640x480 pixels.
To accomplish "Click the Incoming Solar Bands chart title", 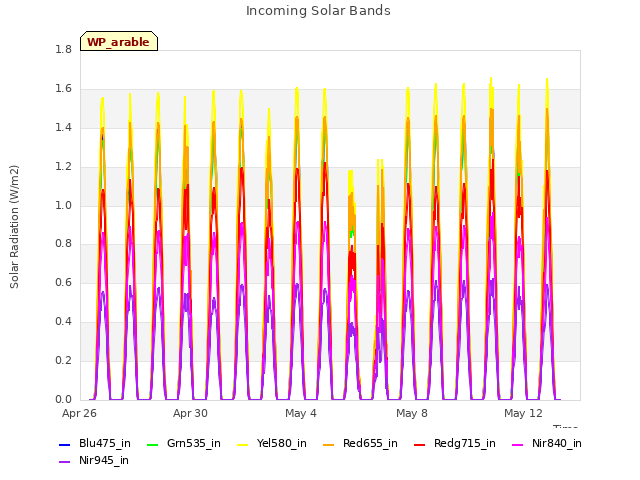I will click(x=318, y=11).
